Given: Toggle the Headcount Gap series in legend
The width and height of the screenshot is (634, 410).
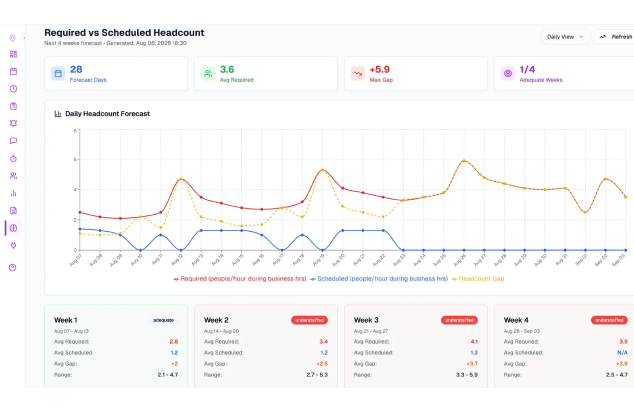Looking at the screenshot, I should coord(478,279).
